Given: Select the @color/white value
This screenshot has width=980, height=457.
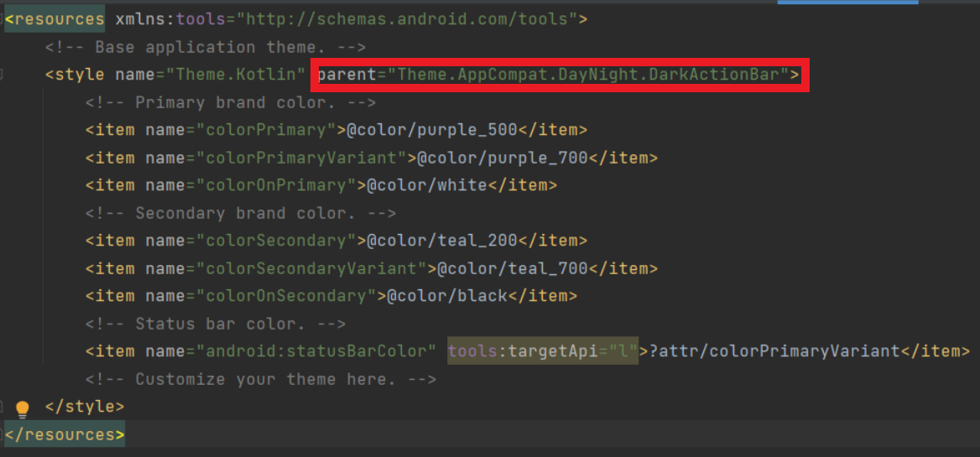Looking at the screenshot, I should pyautogui.click(x=428, y=185).
